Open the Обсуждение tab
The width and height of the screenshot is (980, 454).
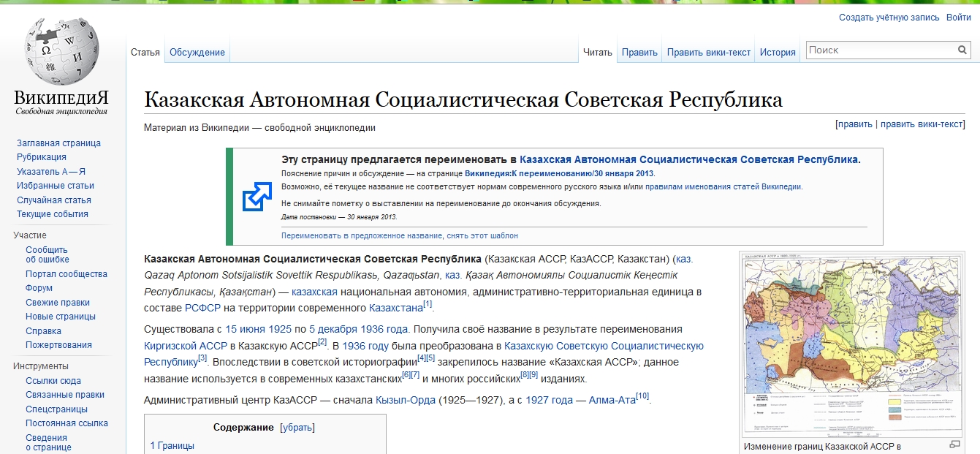point(197,53)
